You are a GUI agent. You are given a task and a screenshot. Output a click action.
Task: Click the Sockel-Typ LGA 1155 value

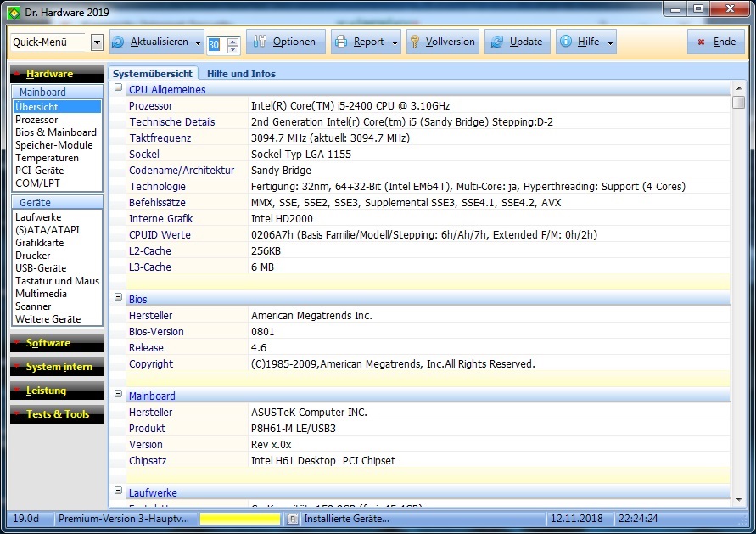tap(301, 154)
